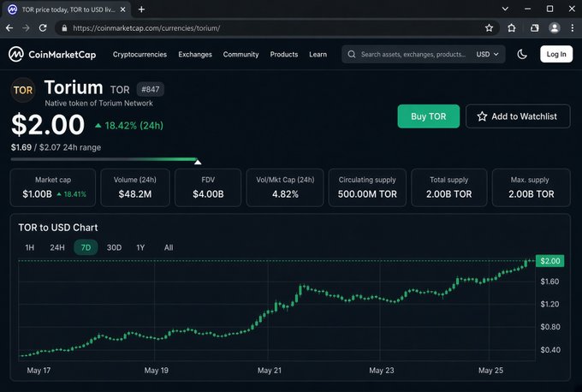
Task: Click Add to Watchlist button
Action: [518, 116]
